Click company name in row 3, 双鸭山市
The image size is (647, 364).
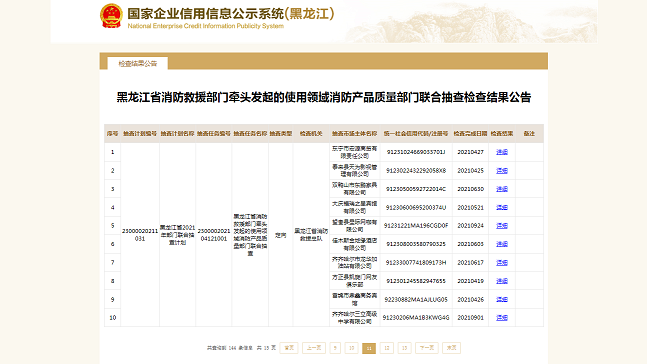[x=354, y=189]
